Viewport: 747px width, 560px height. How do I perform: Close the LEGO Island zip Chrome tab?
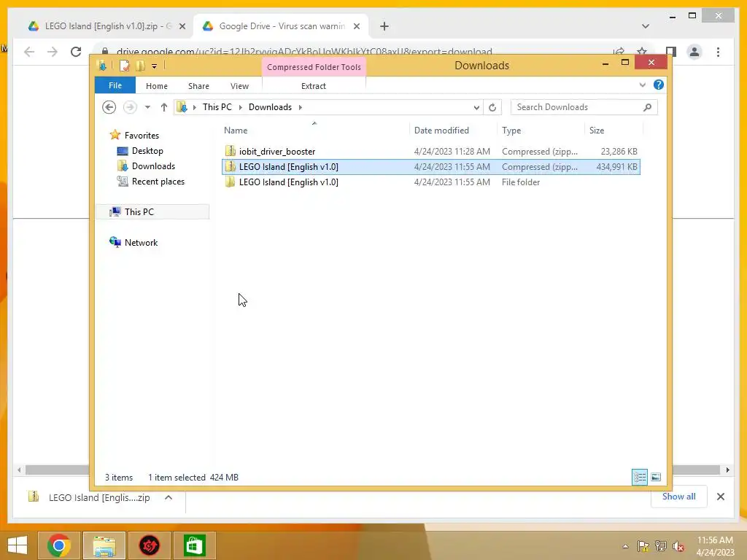[x=182, y=26]
